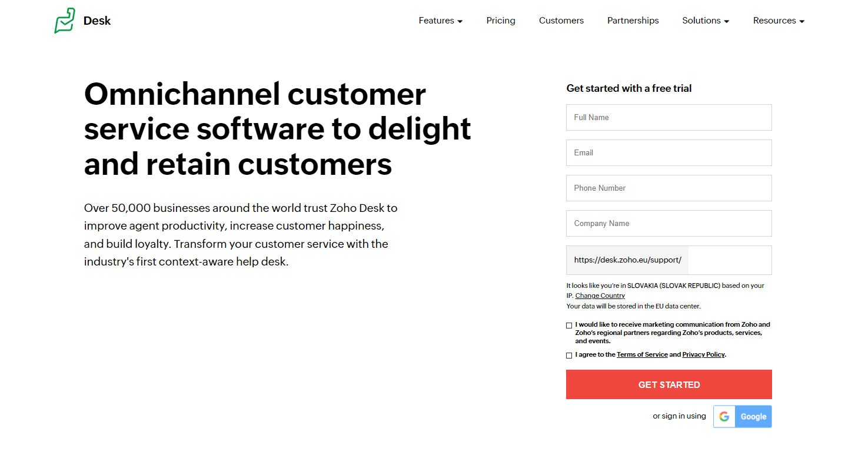Focus the Full Name input field
Image resolution: width=868 pixels, height=458 pixels.
669,118
